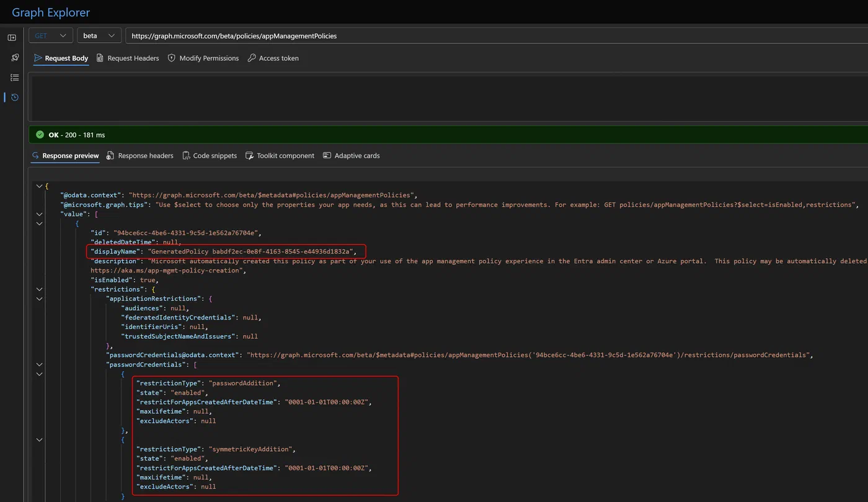Viewport: 868px width, 502px height.
Task: Open the Modify Permissions tab
Action: 203,58
